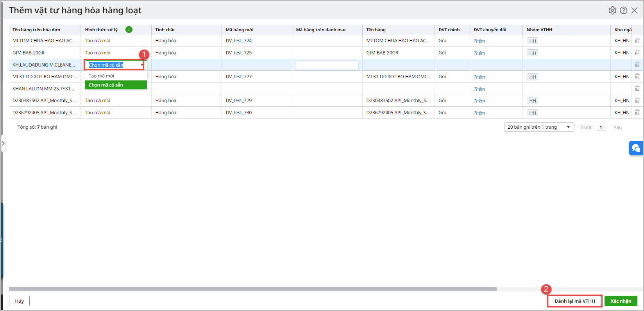Screen dimensions: 644x311
Task: Delete the D236792405 API_Monthly row
Action: tap(637, 113)
